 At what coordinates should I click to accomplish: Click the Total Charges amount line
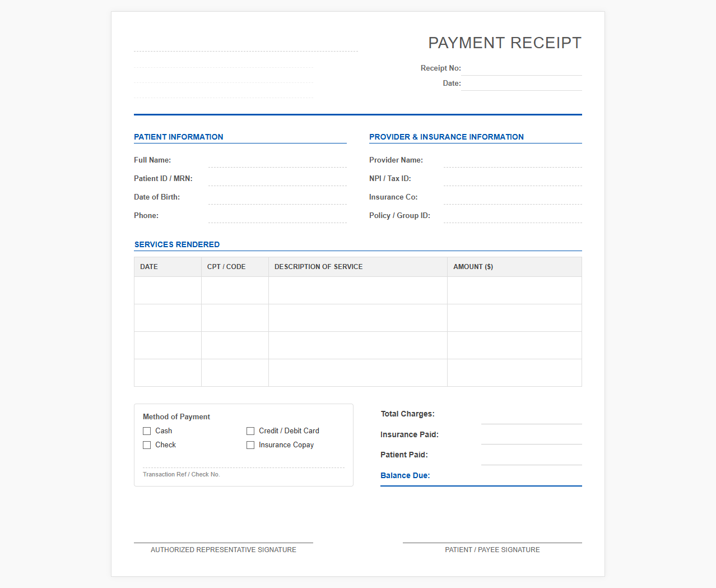(x=532, y=416)
